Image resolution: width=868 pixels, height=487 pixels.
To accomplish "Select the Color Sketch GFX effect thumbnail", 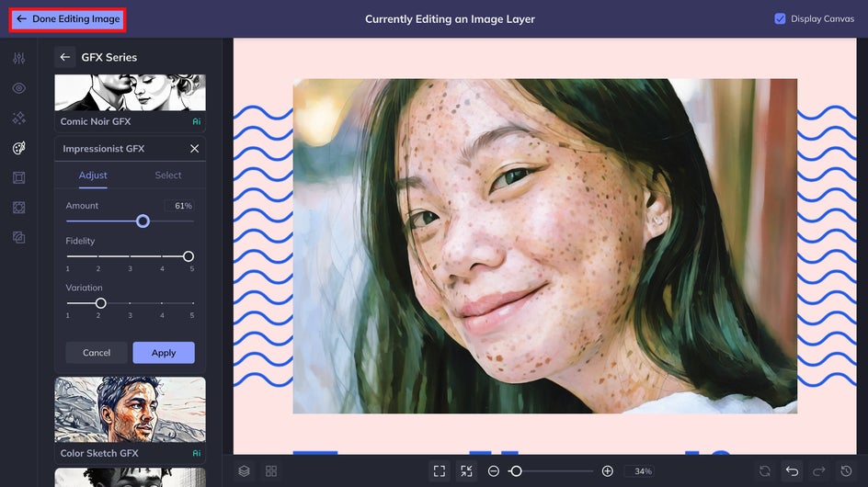I will 130,410.
